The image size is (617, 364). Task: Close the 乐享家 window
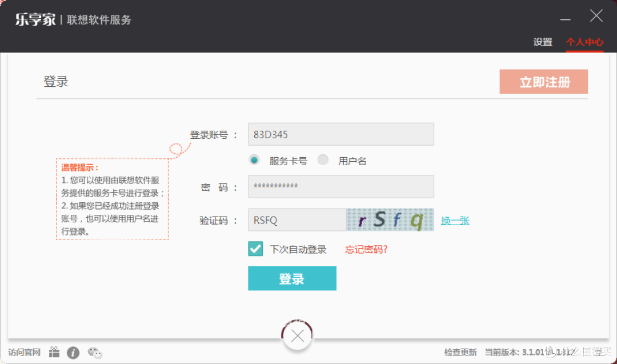coord(596,16)
